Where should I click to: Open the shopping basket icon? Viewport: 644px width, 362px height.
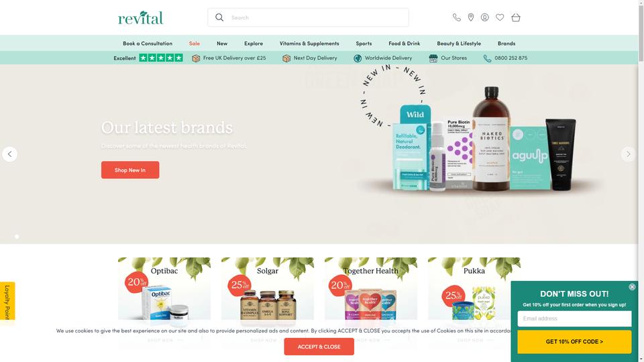pos(516,17)
